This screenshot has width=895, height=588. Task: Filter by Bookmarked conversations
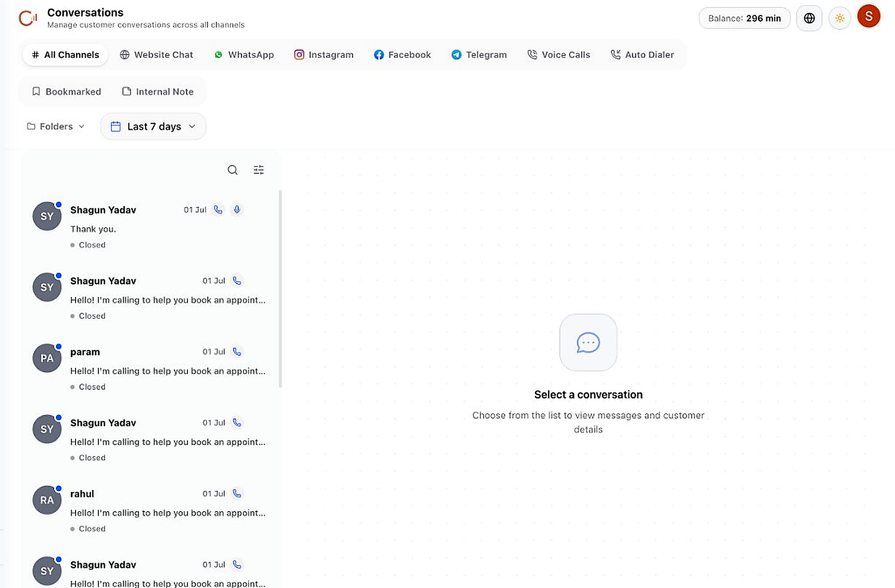click(x=66, y=92)
